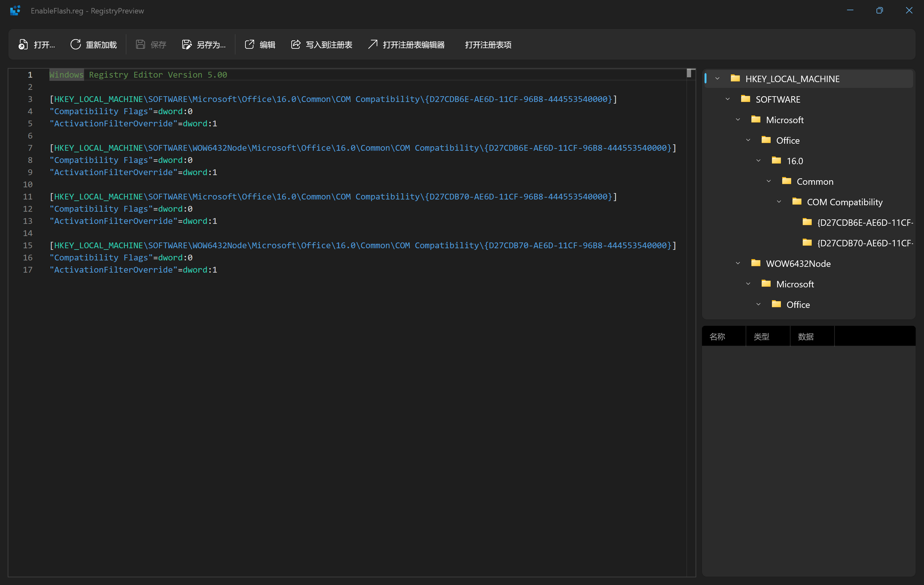This screenshot has height=585, width=924.
Task: Click the Open file icon (打开)
Action: point(23,45)
